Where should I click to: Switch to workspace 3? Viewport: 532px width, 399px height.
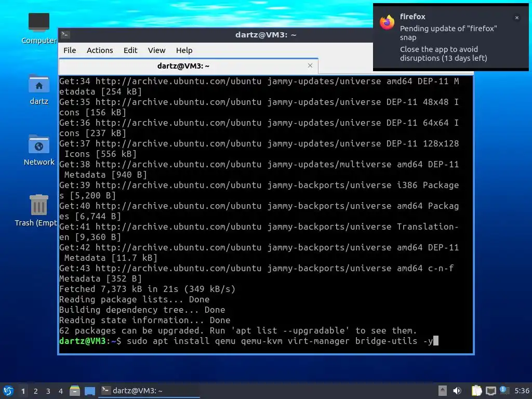point(48,391)
